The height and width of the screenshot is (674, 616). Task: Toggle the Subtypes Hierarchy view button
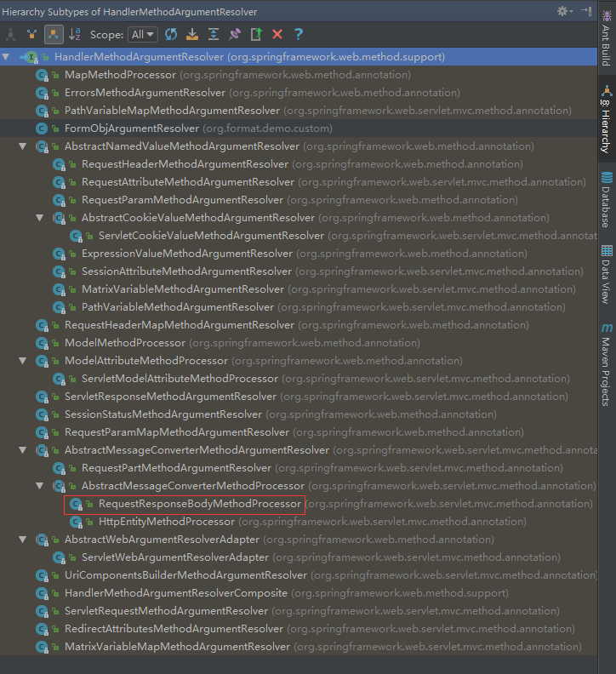tap(54, 34)
